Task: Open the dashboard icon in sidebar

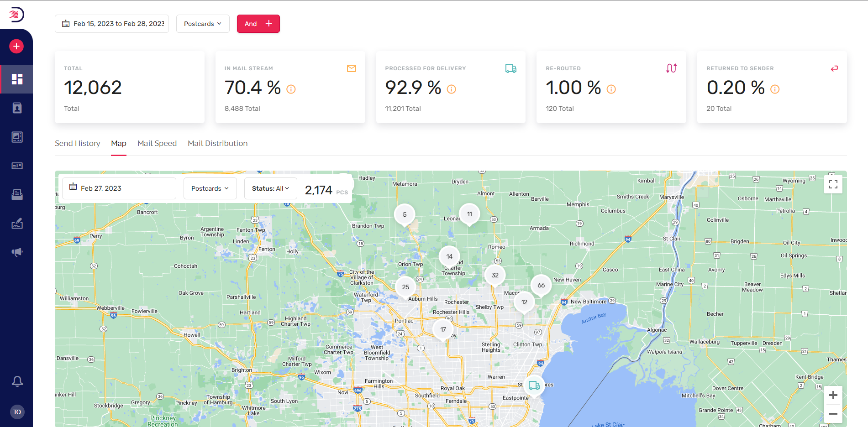Action: coord(17,79)
